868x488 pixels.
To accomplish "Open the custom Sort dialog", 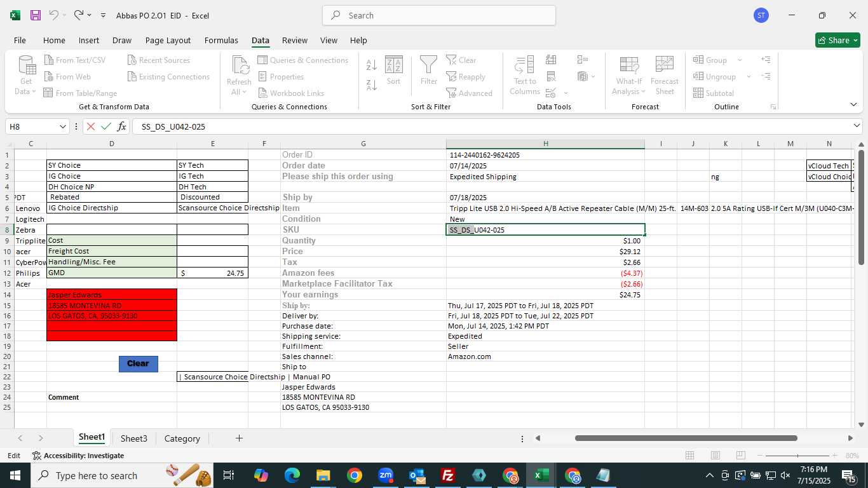I will (x=394, y=70).
